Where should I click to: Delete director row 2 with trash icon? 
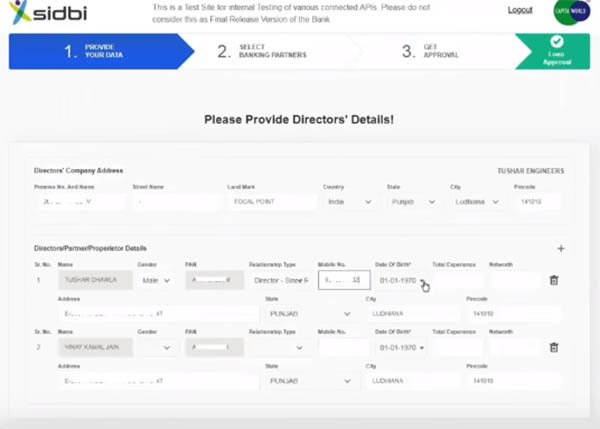(554, 347)
